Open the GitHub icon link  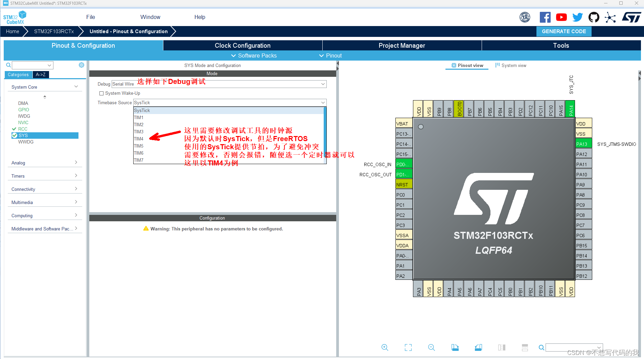[x=594, y=17]
